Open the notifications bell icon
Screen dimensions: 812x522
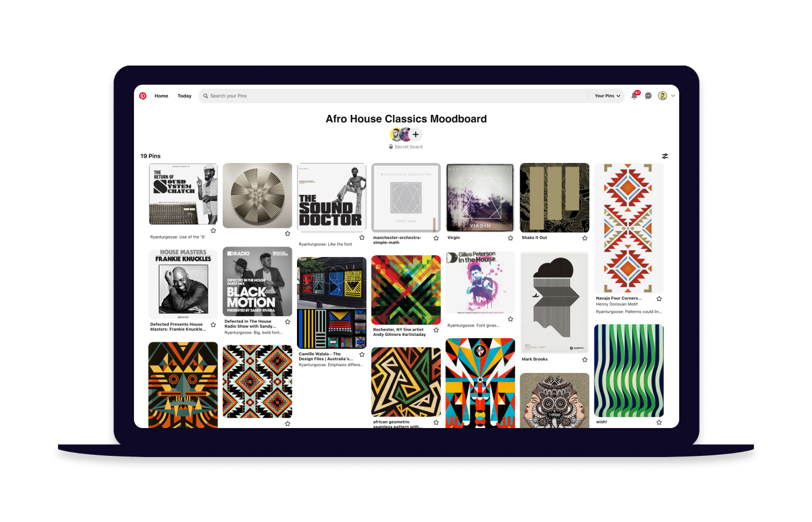click(635, 96)
